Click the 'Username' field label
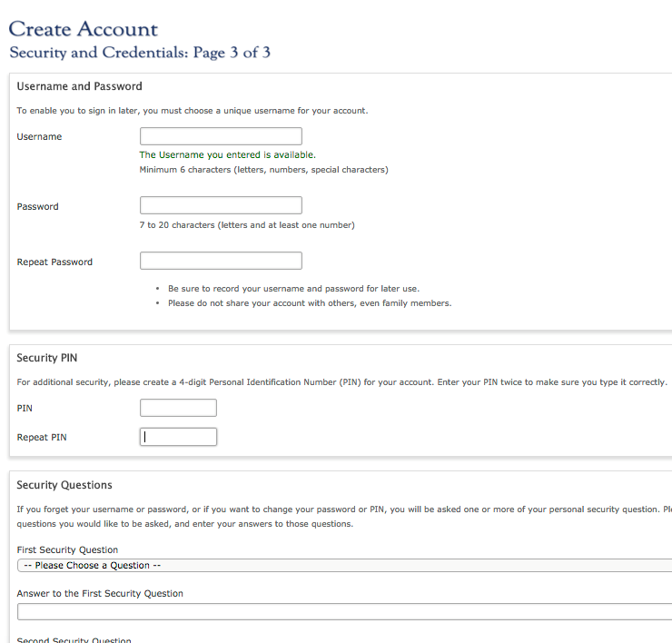Image resolution: width=672 pixels, height=643 pixels. click(x=39, y=137)
